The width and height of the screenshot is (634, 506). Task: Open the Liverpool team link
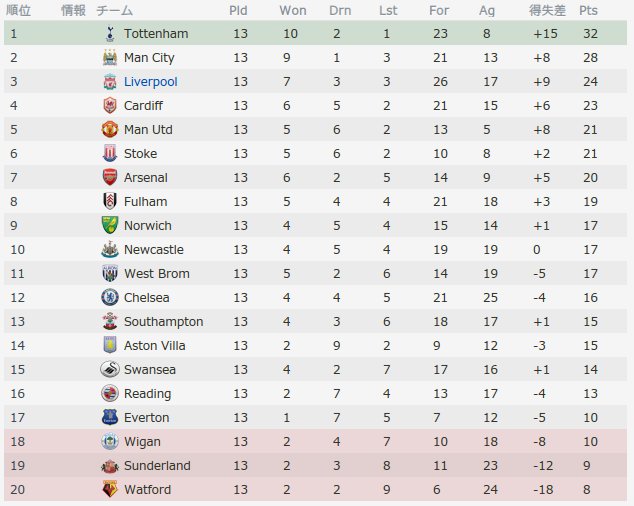point(150,82)
